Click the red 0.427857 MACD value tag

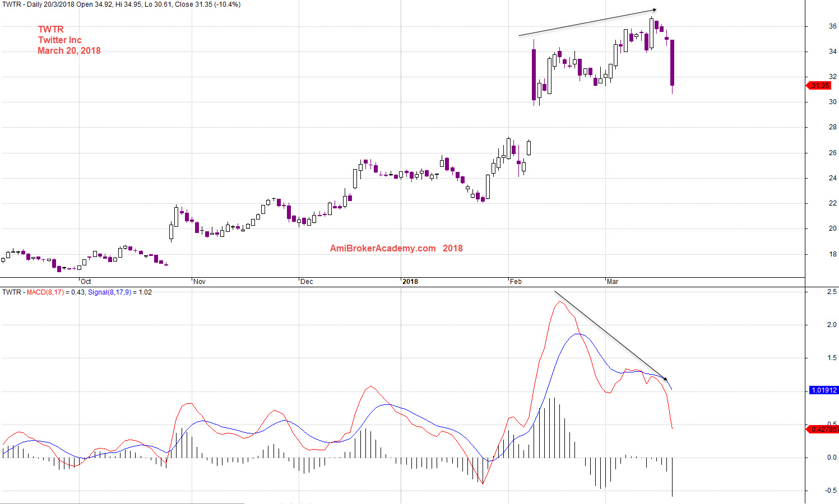tap(823, 430)
